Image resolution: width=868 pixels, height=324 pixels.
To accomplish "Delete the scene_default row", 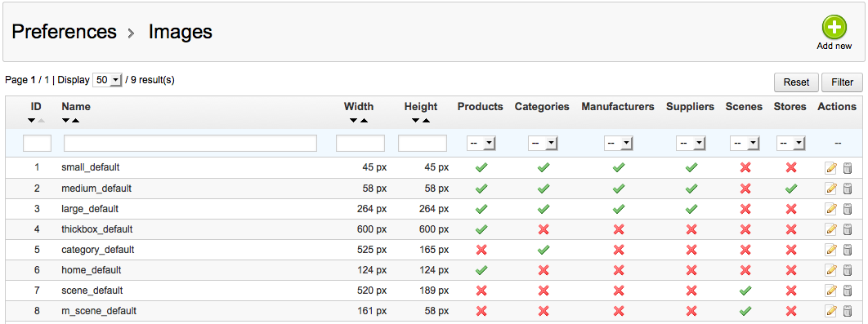I will coord(847,291).
